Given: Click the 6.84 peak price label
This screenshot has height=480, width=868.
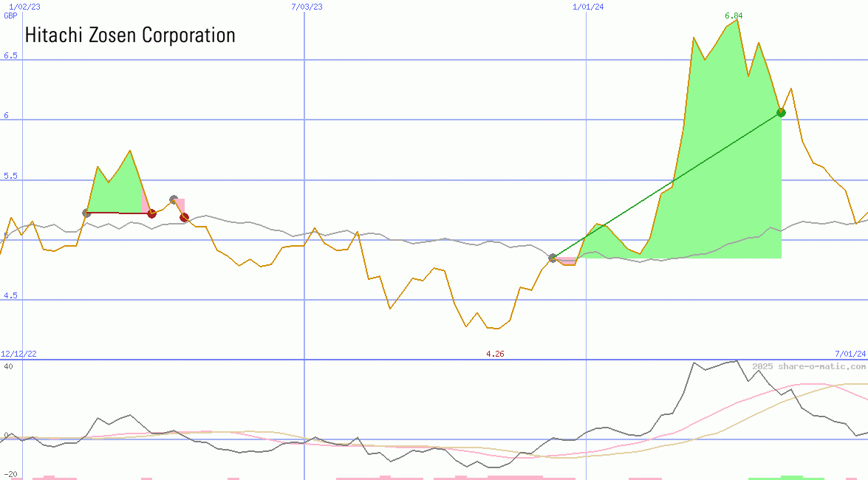Looking at the screenshot, I should tap(734, 16).
